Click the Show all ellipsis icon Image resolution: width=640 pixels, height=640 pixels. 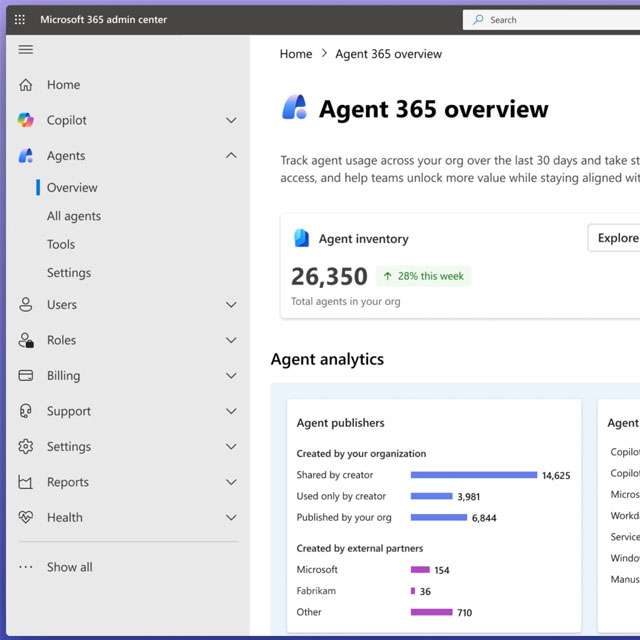26,567
